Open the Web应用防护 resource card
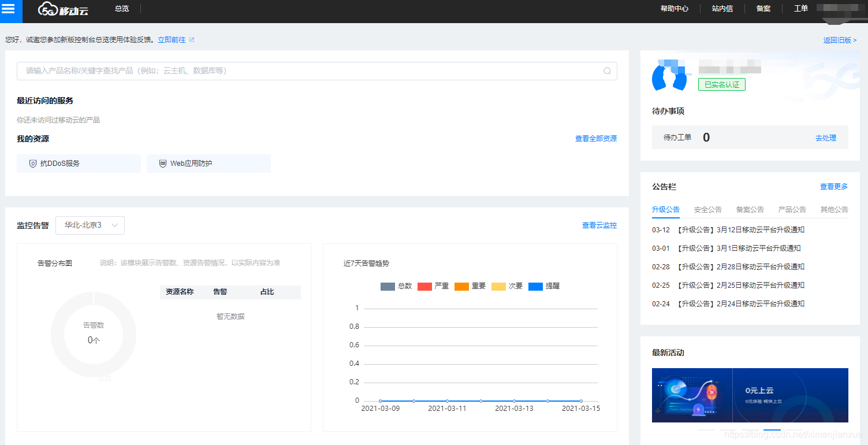Image resolution: width=868 pixels, height=445 pixels. point(208,164)
